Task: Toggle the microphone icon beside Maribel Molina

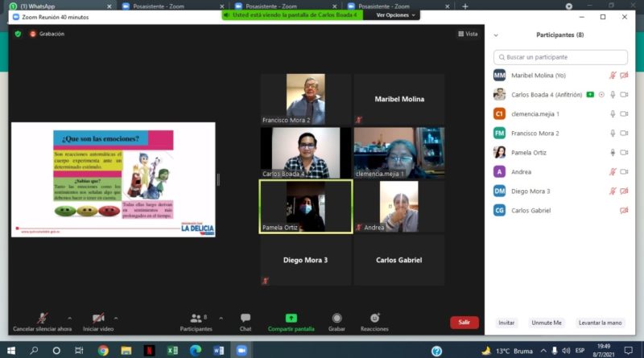Action: click(x=613, y=75)
